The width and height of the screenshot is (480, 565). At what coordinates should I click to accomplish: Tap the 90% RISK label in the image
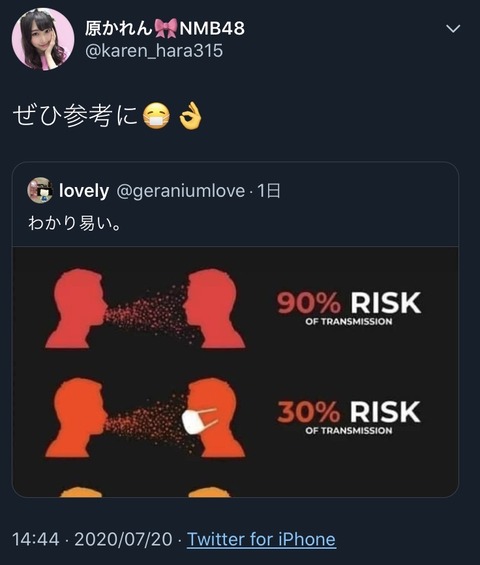tap(349, 308)
